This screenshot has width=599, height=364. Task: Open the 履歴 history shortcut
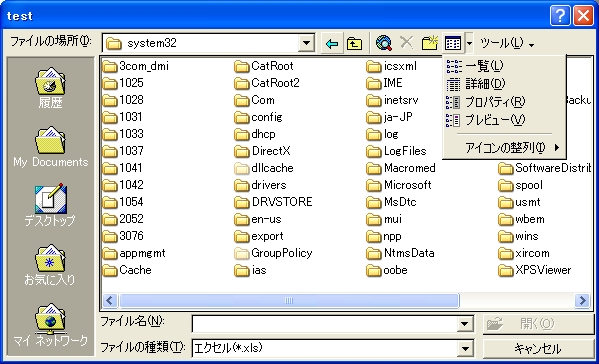point(50,87)
